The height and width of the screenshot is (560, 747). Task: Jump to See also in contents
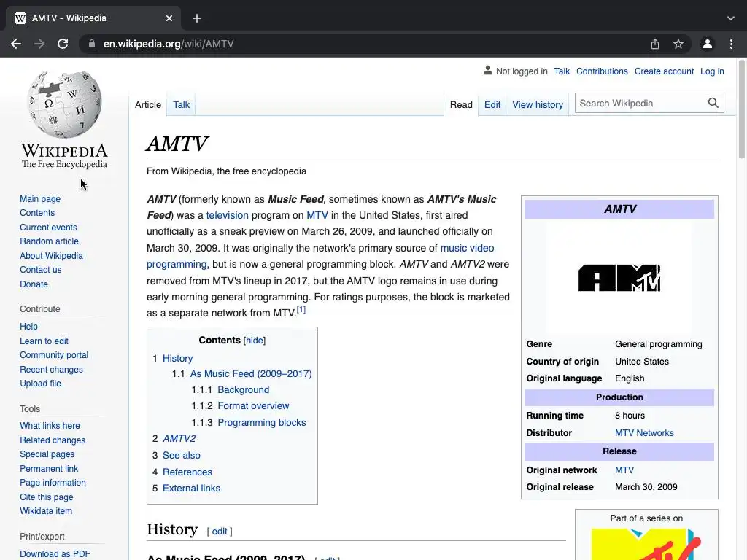pyautogui.click(x=181, y=456)
